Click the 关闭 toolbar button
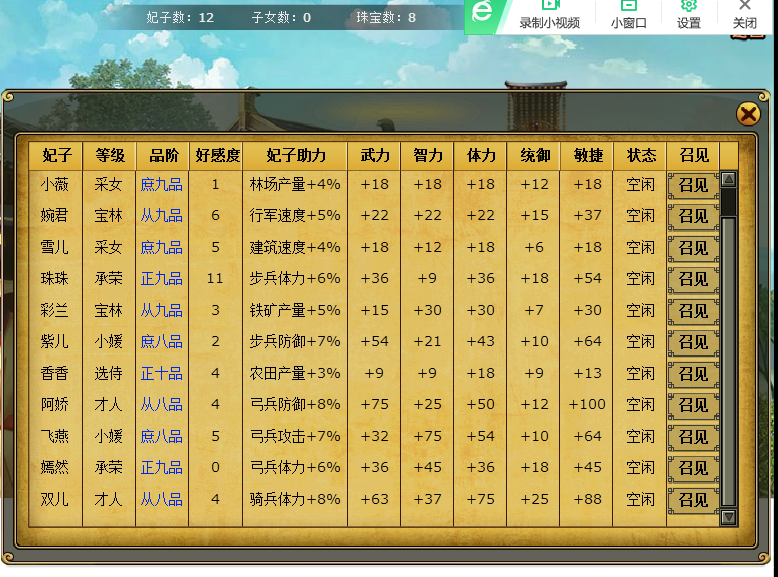 745,16
